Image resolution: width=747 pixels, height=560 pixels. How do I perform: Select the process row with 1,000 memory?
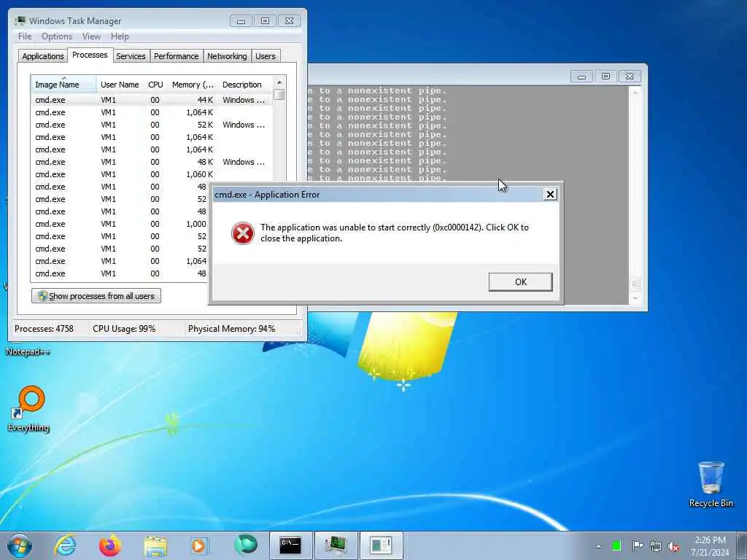point(120,224)
